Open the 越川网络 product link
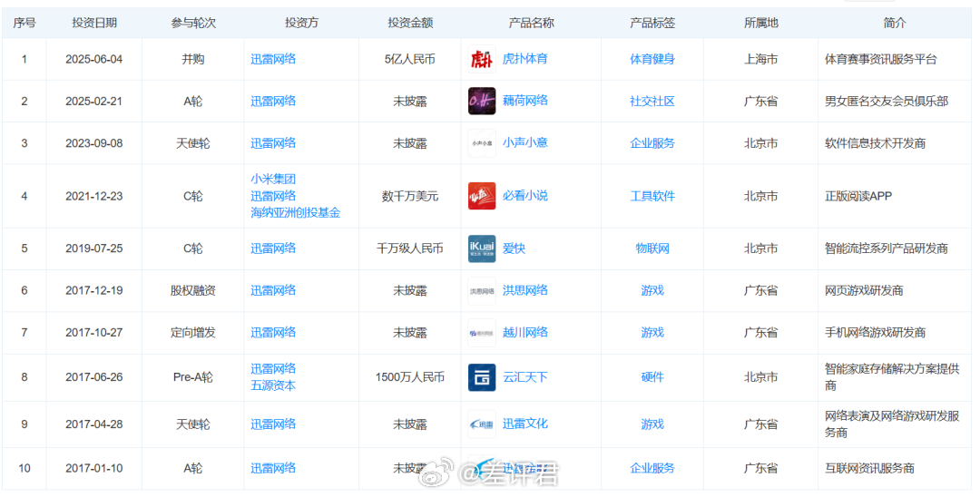 pyautogui.click(x=525, y=332)
